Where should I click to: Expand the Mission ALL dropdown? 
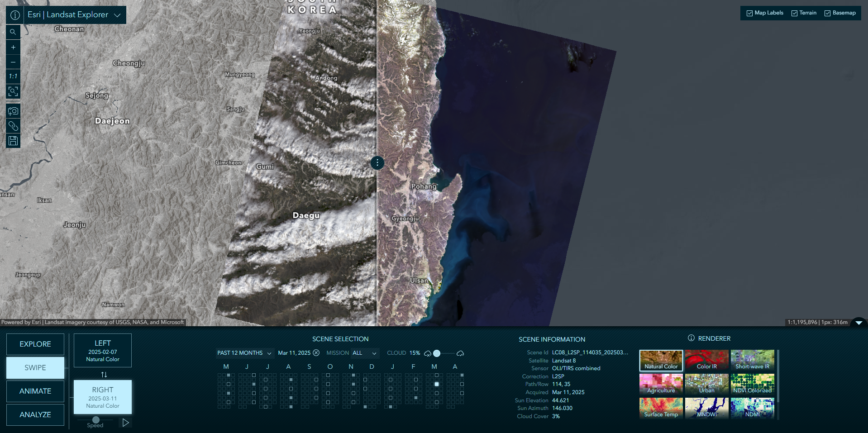point(364,353)
